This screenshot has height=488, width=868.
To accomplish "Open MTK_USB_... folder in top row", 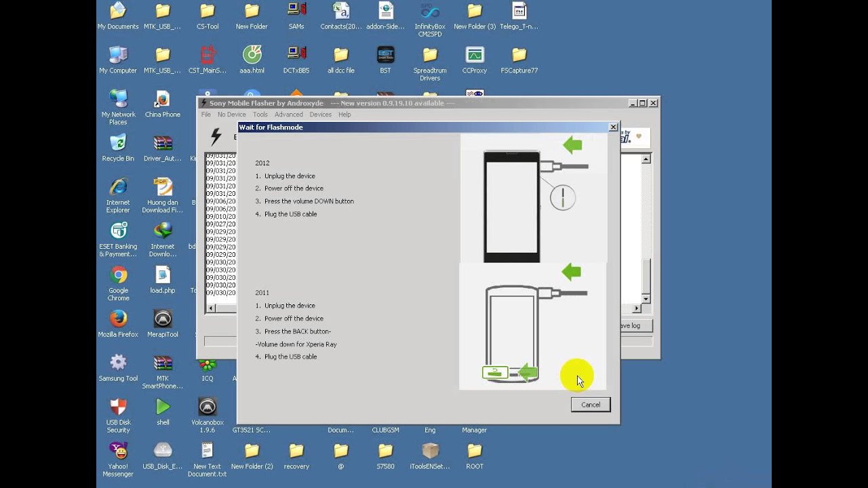I will pyautogui.click(x=163, y=16).
